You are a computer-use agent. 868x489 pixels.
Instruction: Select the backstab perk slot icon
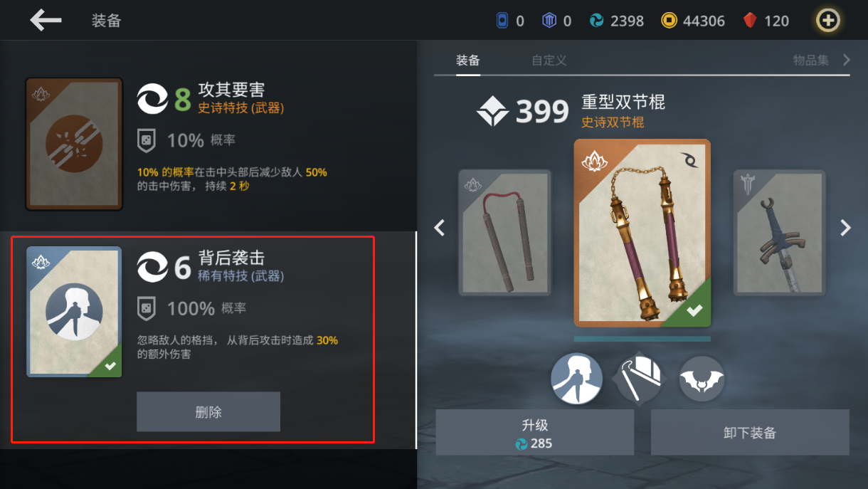[x=576, y=379]
